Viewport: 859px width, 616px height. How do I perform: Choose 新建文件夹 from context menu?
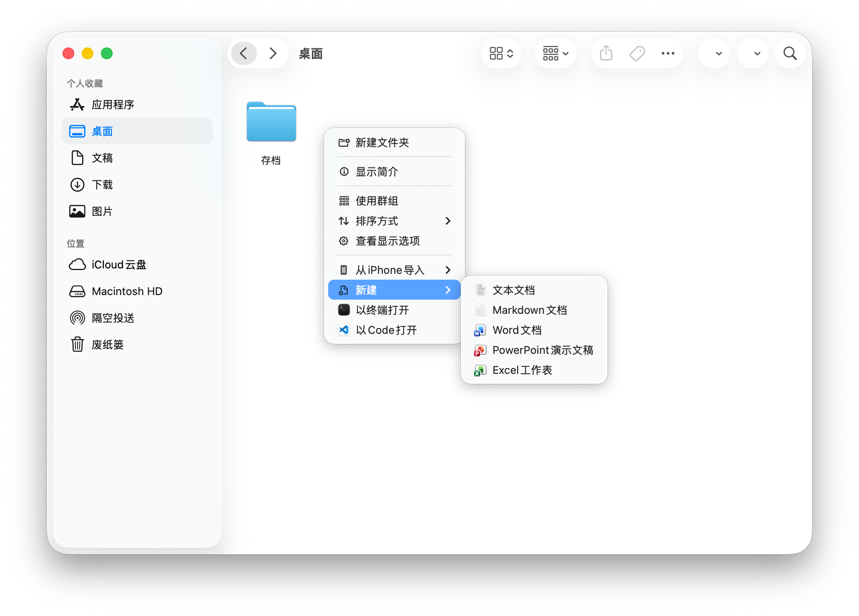click(x=394, y=143)
